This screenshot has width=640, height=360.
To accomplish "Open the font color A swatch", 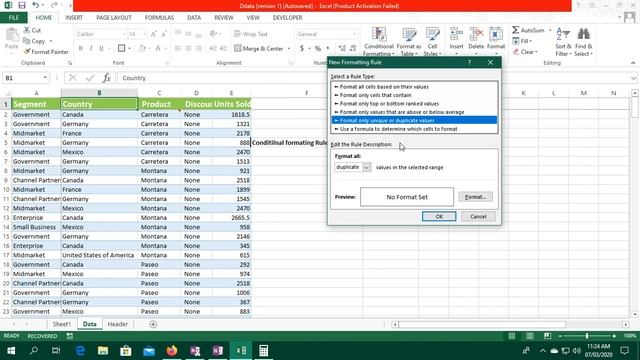I will point(158,48).
